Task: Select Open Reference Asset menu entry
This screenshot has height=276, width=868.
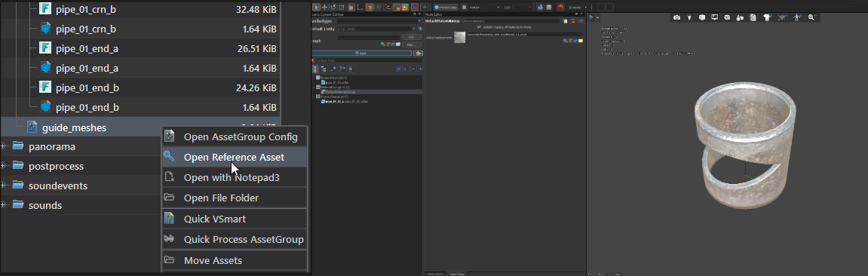Action: tap(235, 157)
